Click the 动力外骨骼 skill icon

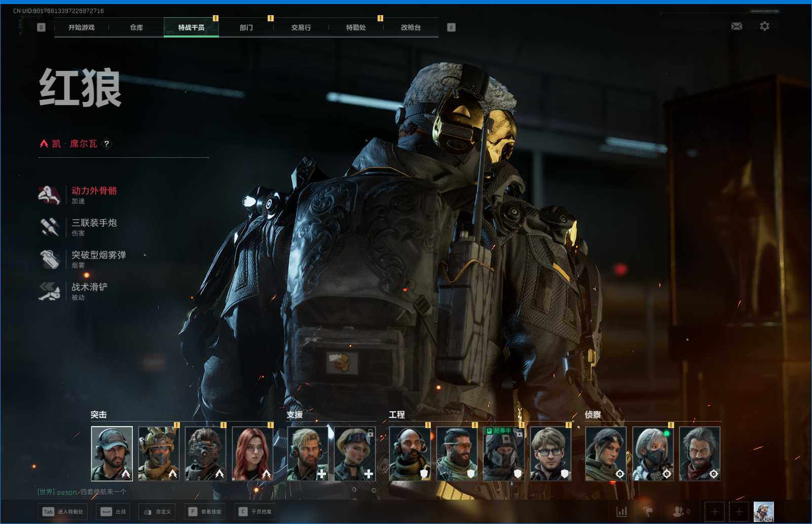coord(49,195)
